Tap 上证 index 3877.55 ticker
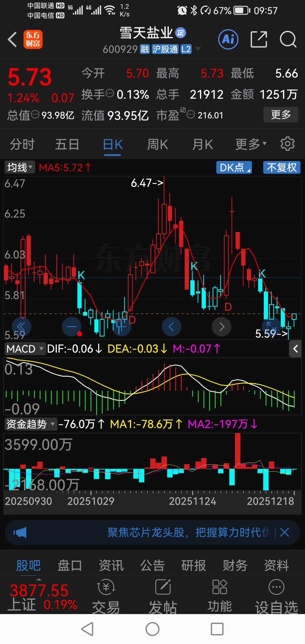Viewport: 305px width, 644px height. pyautogui.click(x=42, y=597)
